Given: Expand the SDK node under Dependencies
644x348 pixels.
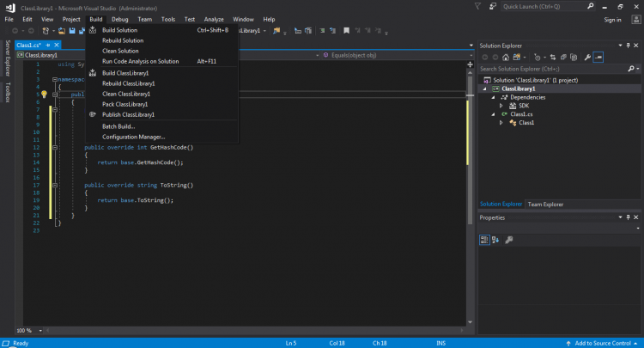Looking at the screenshot, I should click(501, 106).
